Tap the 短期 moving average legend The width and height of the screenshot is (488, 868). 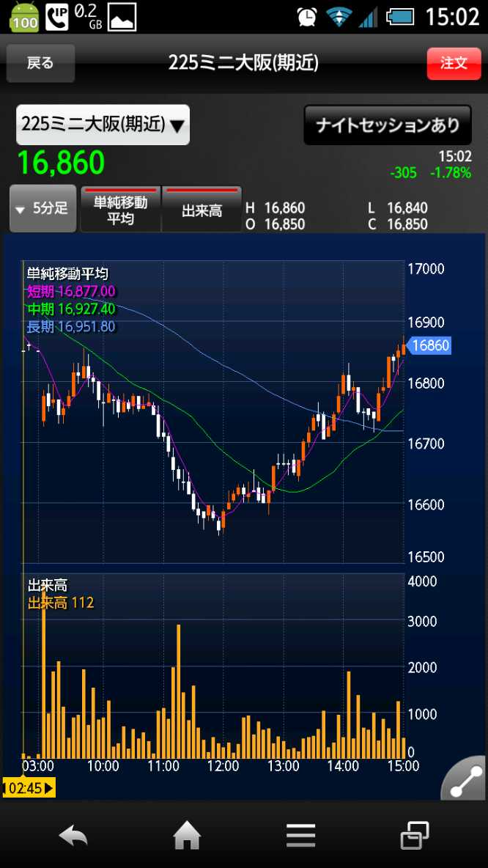click(x=71, y=292)
